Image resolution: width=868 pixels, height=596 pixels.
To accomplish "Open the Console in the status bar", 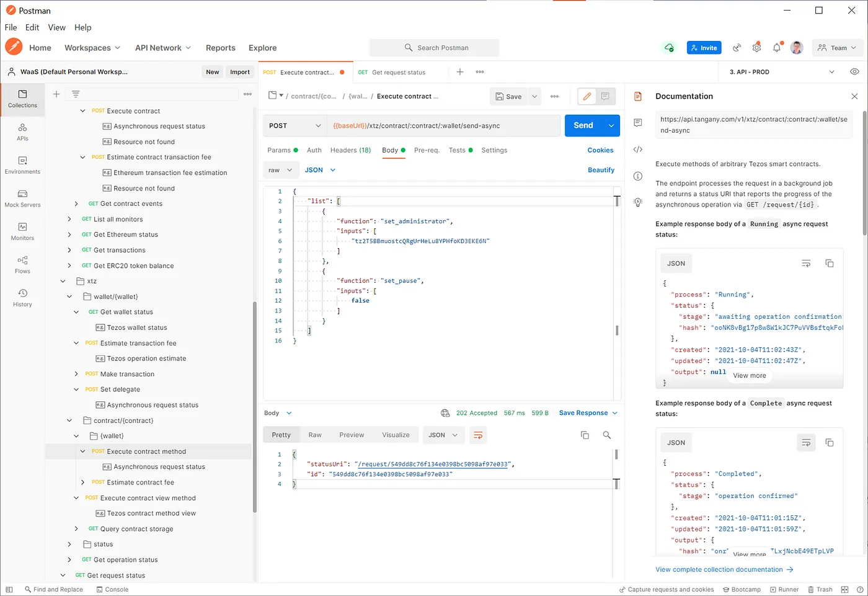I will coord(112,590).
